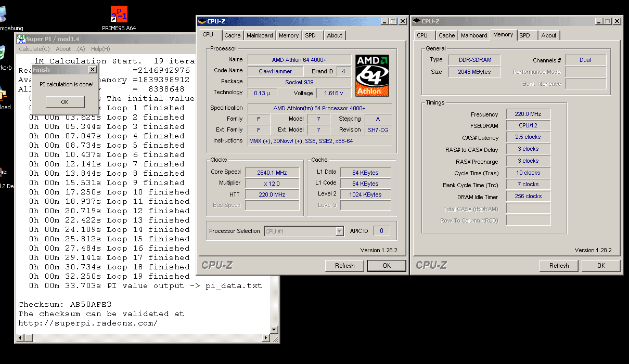The image size is (629, 364).
Task: Switch to Memory tab in CPU window
Action: [x=289, y=35]
